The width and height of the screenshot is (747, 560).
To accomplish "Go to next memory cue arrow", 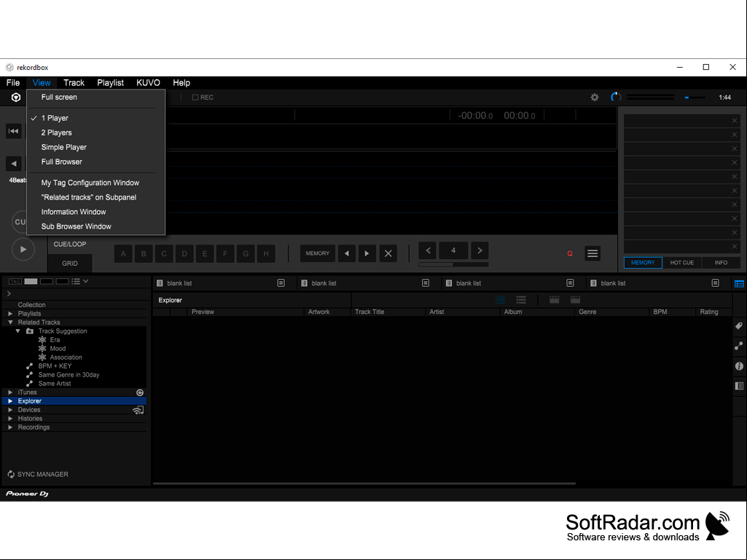I will pyautogui.click(x=367, y=253).
